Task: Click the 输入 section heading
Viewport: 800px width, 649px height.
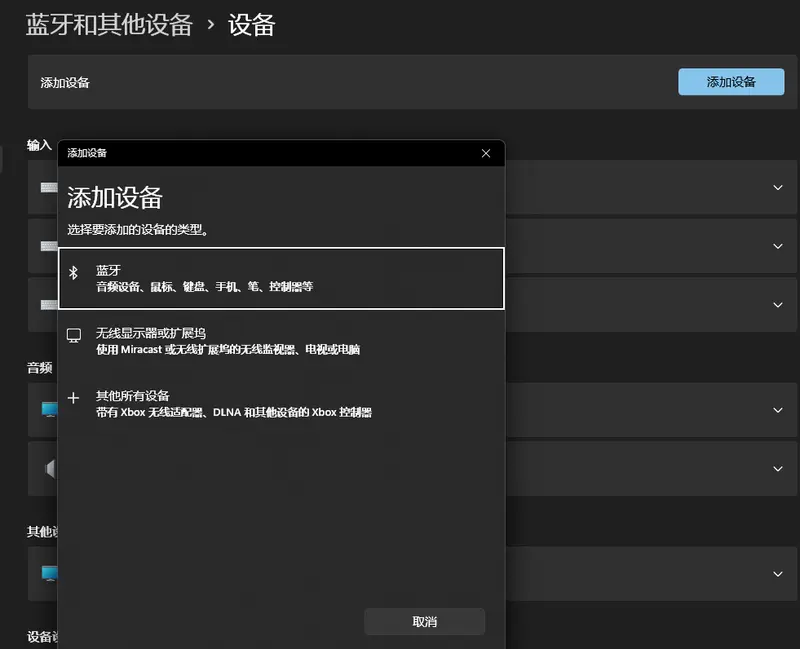Action: [39, 145]
